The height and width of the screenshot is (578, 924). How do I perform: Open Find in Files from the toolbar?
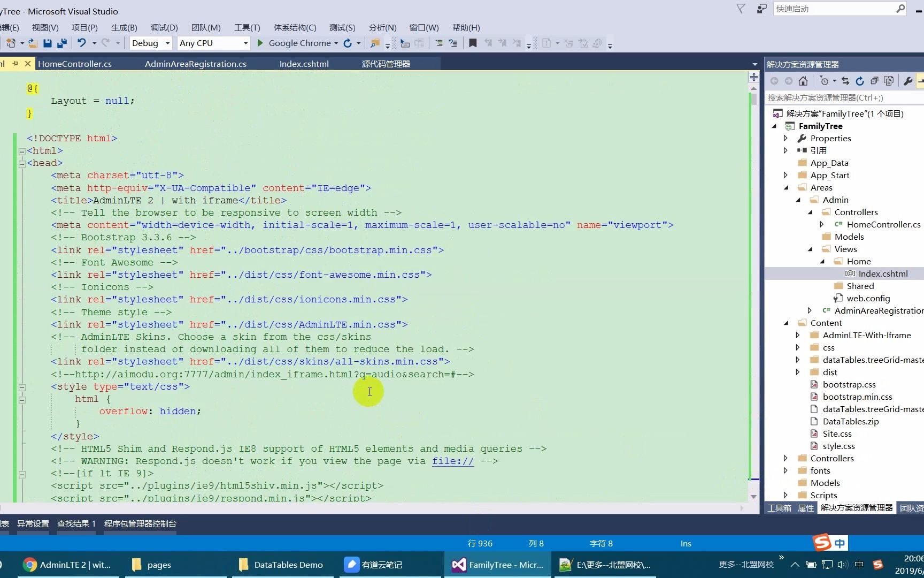[375, 43]
